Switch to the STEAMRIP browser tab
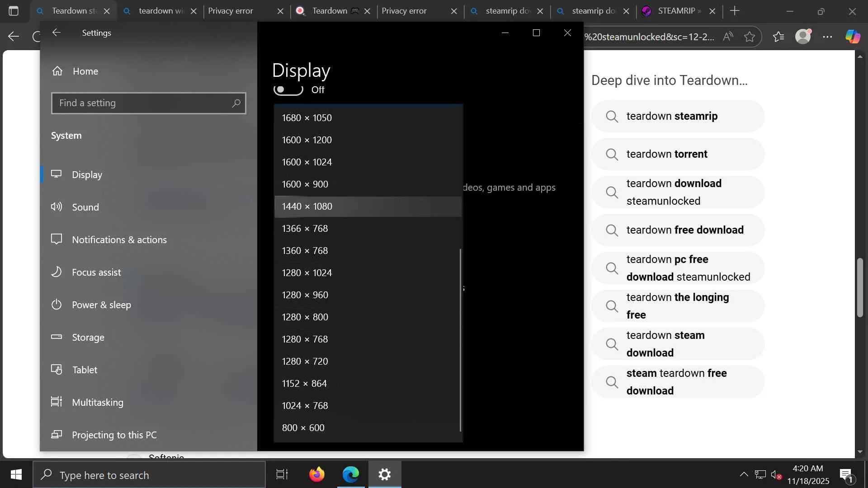Image resolution: width=868 pixels, height=488 pixels. (x=676, y=11)
